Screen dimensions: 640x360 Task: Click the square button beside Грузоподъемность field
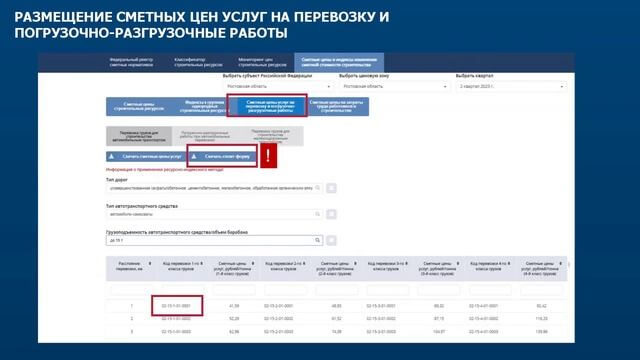pyautogui.click(x=331, y=240)
